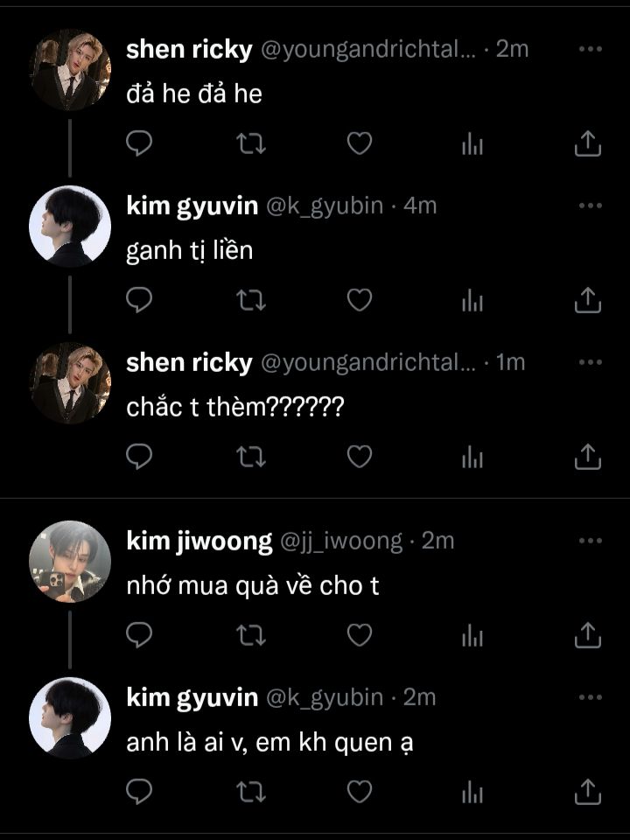
Task: Share the "anh là ai v, em kh quen ạ" tweet
Action: coord(588,792)
